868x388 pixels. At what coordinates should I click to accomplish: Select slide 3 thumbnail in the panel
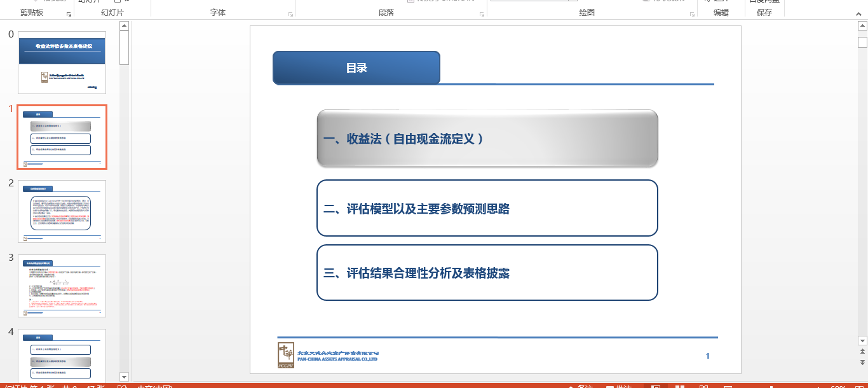click(62, 286)
